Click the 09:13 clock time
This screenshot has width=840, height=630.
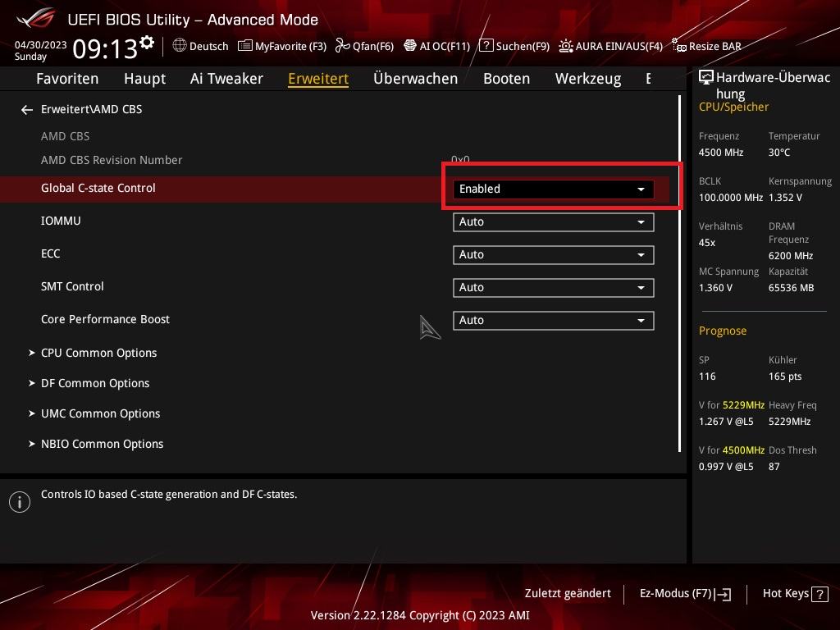[105, 49]
